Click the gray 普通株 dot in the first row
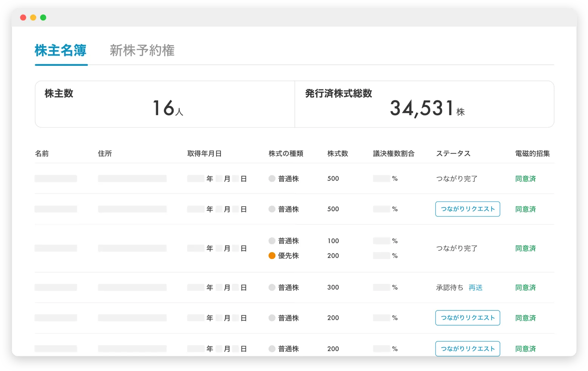The image size is (588, 371). click(272, 178)
